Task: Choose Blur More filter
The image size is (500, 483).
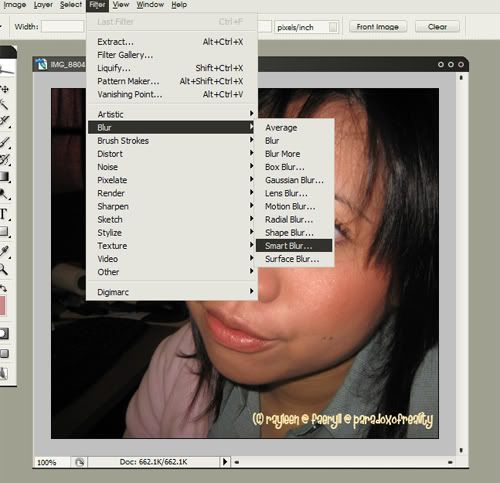Action: pos(294,154)
